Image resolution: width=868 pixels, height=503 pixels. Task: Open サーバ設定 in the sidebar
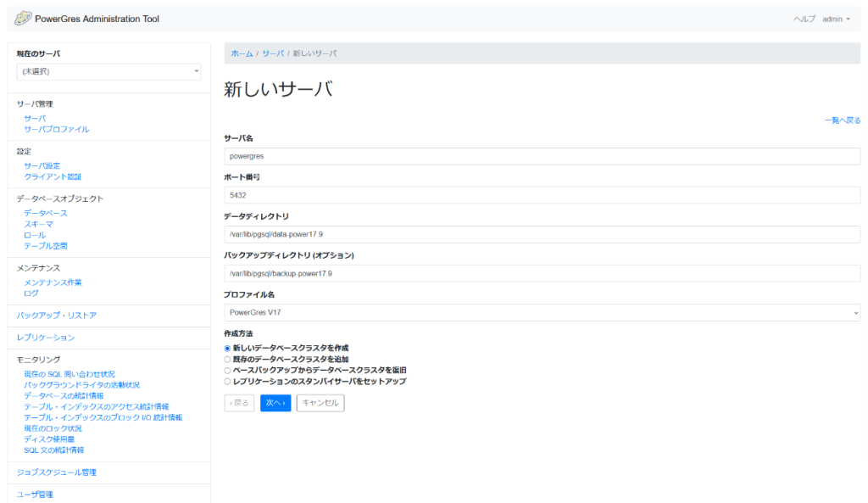click(x=42, y=165)
